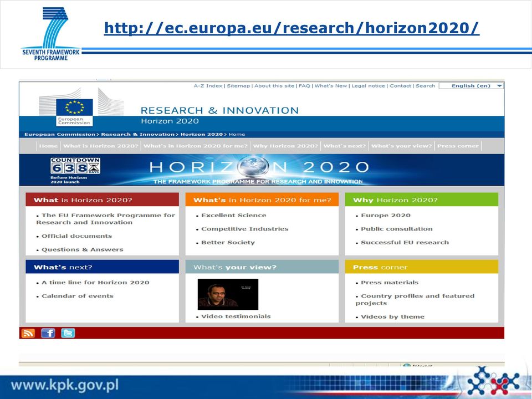
Task: Select 'Why Horizon 2020?' menu item
Action: 285,146
